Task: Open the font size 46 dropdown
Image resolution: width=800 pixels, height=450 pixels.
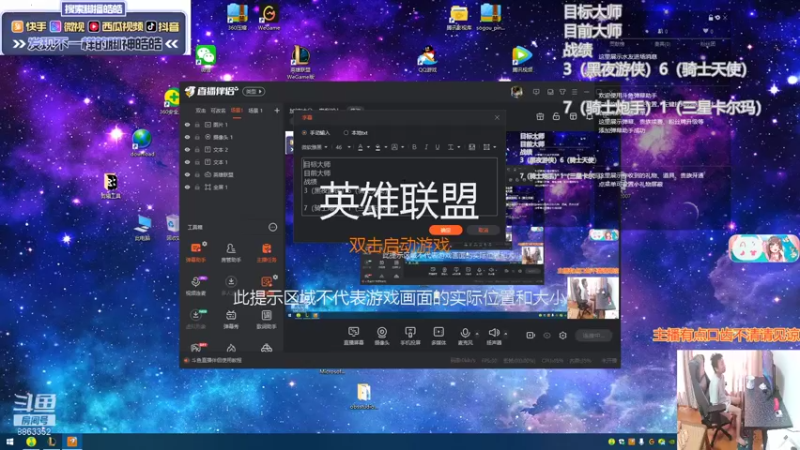Action: pyautogui.click(x=342, y=147)
